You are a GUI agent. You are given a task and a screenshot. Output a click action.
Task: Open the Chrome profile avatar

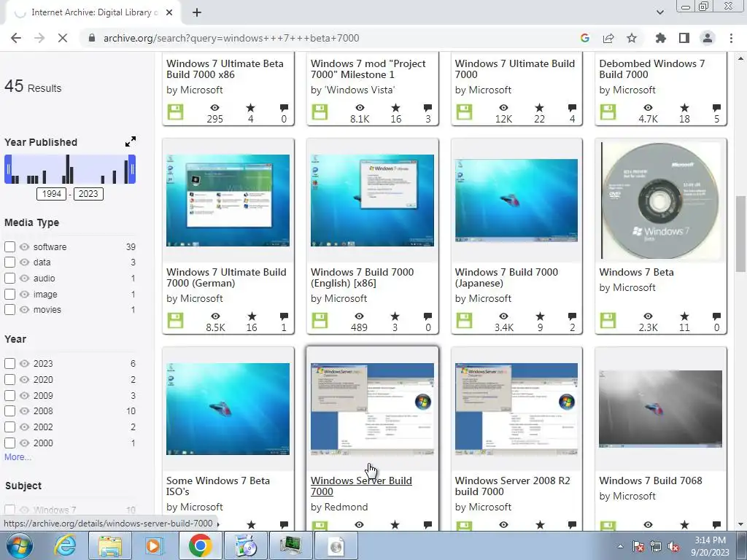708,38
